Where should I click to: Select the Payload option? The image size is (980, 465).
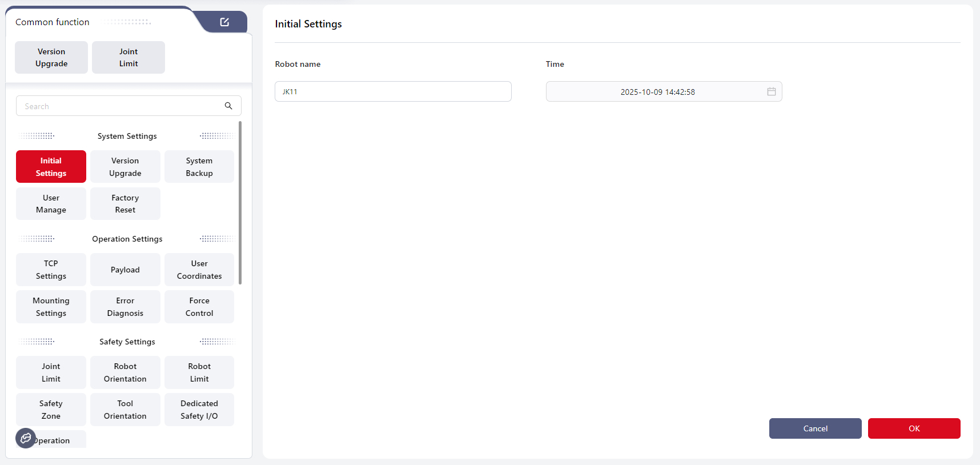click(x=125, y=270)
